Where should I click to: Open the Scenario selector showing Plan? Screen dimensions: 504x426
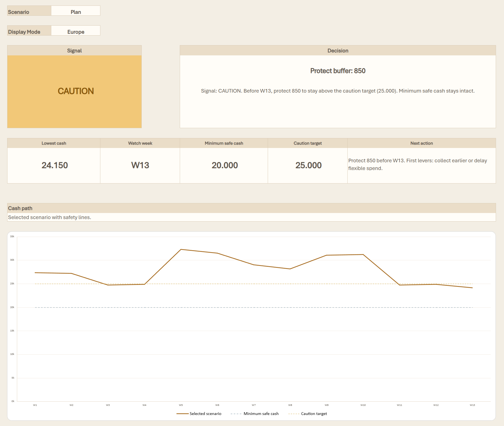coord(76,11)
